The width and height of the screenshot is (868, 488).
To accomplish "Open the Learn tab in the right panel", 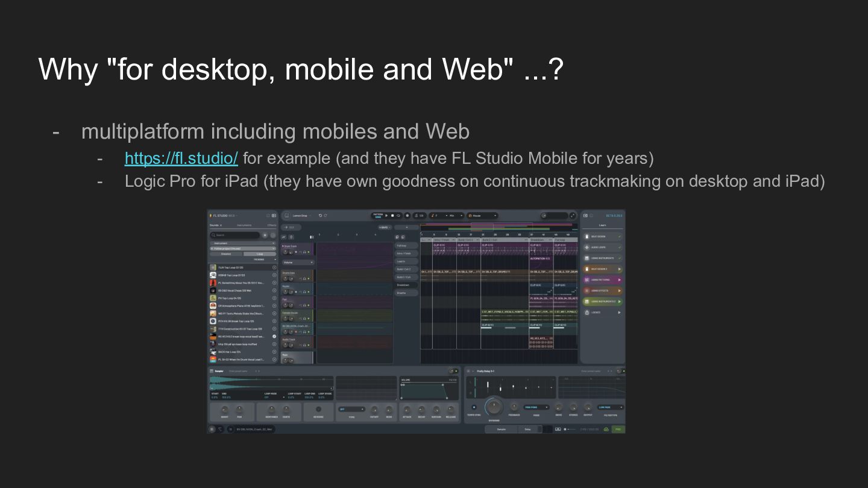I will tap(602, 225).
